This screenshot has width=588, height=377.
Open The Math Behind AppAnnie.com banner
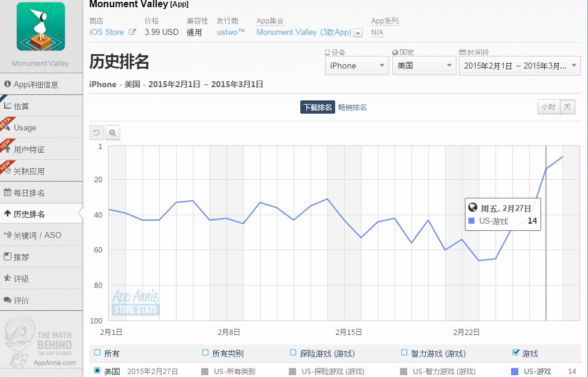tap(40, 343)
